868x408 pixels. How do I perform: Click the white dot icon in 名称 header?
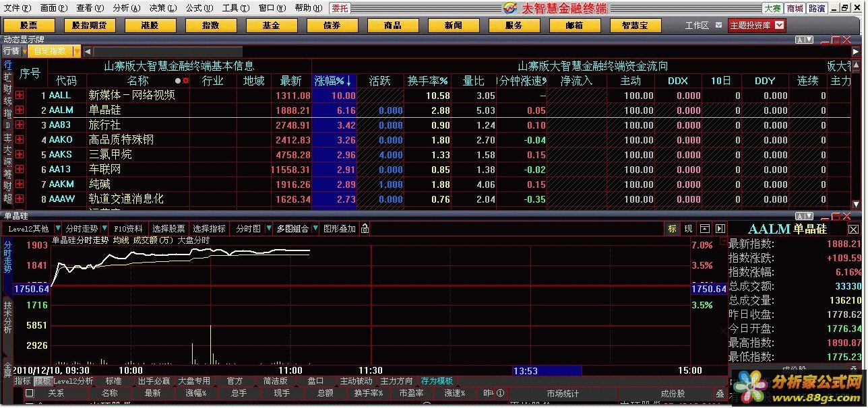[x=178, y=81]
